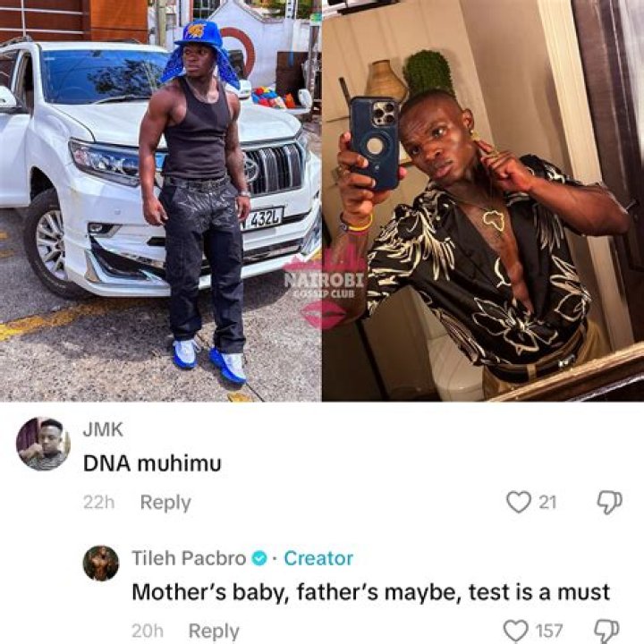Tap the 22h timestamp on JMK's comment
Image resolution: width=644 pixels, height=644 pixels.
pos(98,503)
